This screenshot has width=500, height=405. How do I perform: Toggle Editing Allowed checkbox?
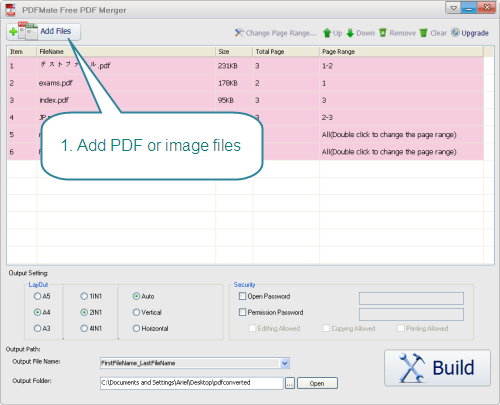(253, 328)
